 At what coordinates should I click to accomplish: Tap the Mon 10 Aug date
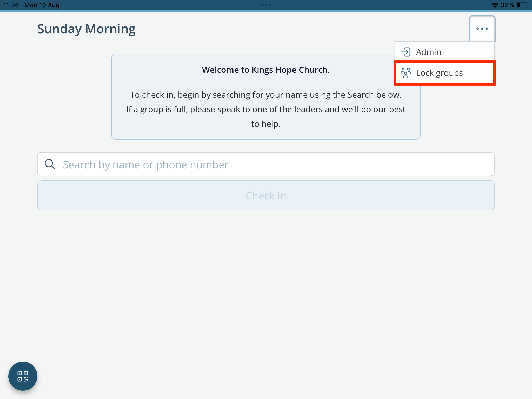(x=42, y=5)
